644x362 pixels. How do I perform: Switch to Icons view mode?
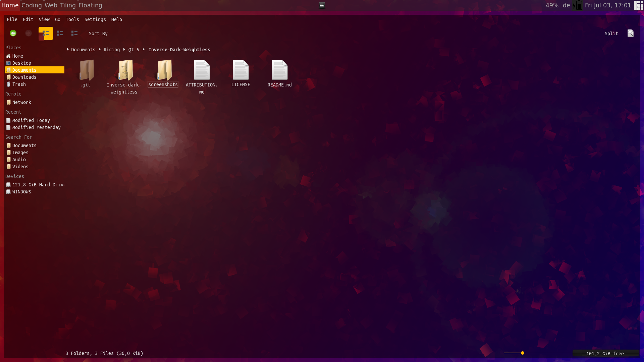46,33
